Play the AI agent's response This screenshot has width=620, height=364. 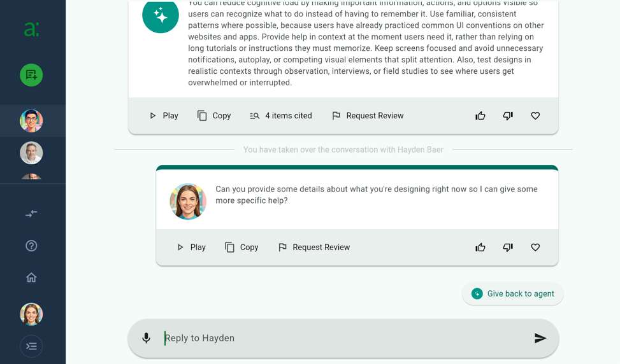click(164, 116)
